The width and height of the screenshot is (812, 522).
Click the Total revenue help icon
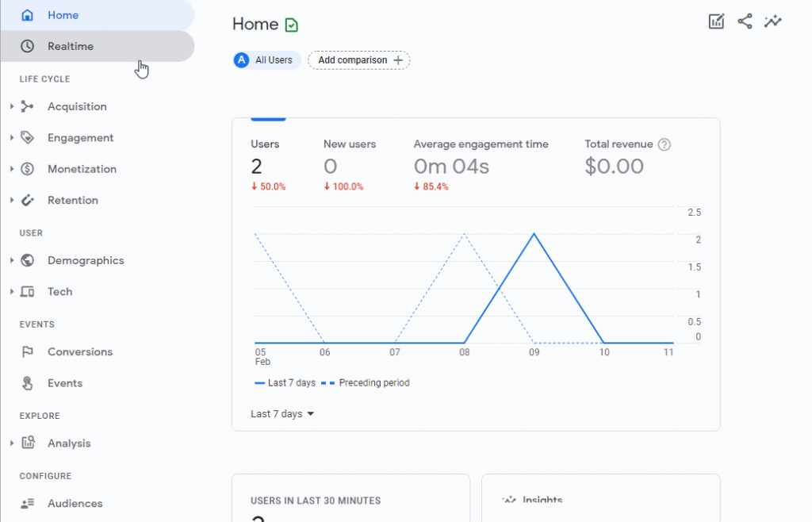pyautogui.click(x=664, y=144)
